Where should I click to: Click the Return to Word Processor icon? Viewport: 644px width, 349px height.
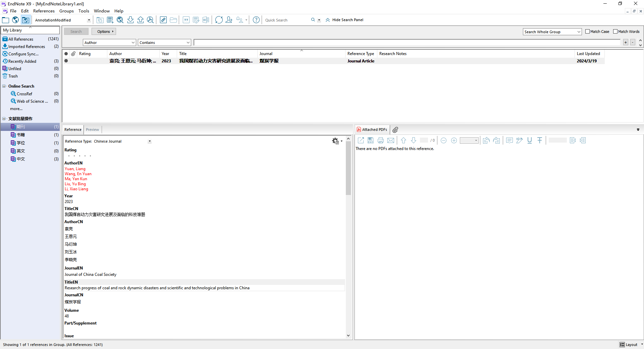pyautogui.click(x=206, y=20)
